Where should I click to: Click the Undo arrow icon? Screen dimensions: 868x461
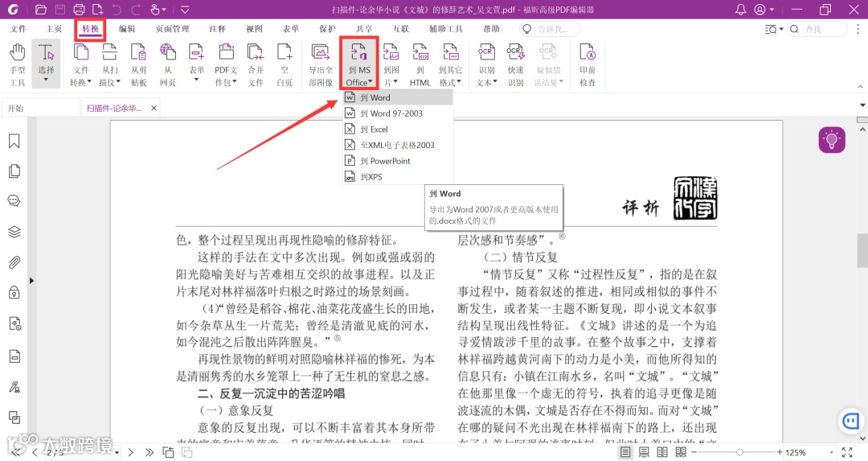click(x=117, y=10)
